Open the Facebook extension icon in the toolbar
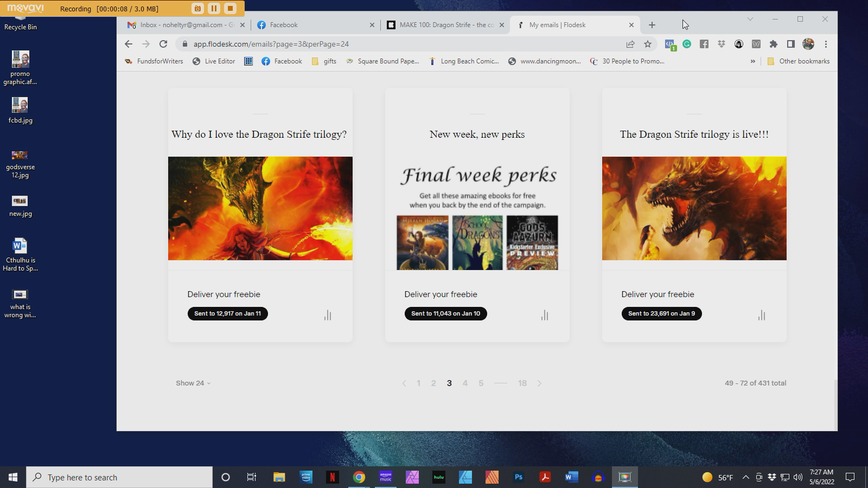Image resolution: width=868 pixels, height=488 pixels. click(704, 44)
